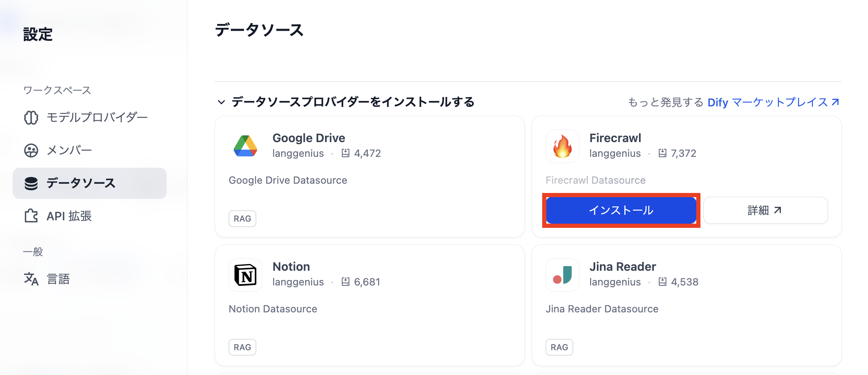Open モデルプロバイダー settings in sidebar
Viewport: 868px width, 375px height.
97,117
